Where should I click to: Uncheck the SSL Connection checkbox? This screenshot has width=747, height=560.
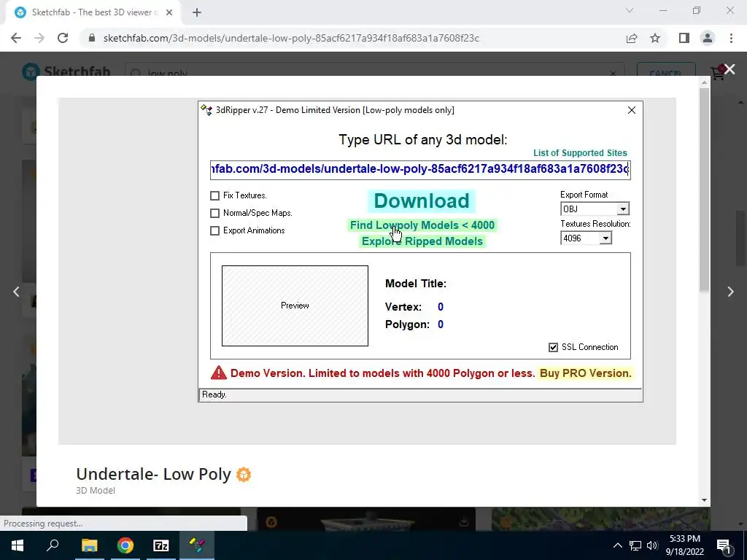(553, 347)
